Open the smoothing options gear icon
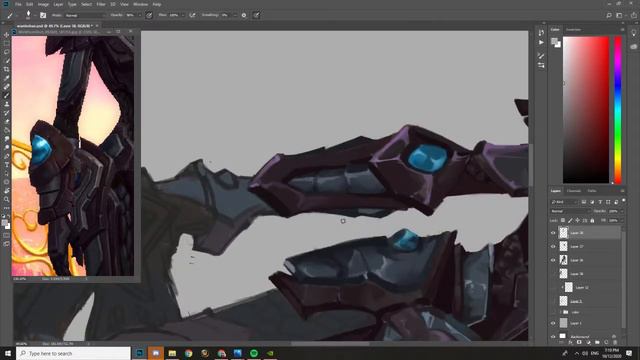The width and height of the screenshot is (640, 360). pyautogui.click(x=244, y=15)
